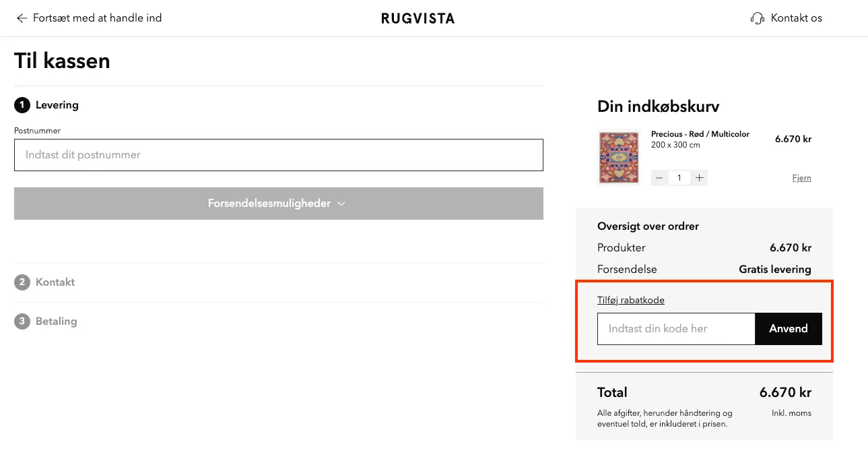Open the Forsendelsesmuligheder dropdown
Screen dimensions: 868x463
[278, 203]
